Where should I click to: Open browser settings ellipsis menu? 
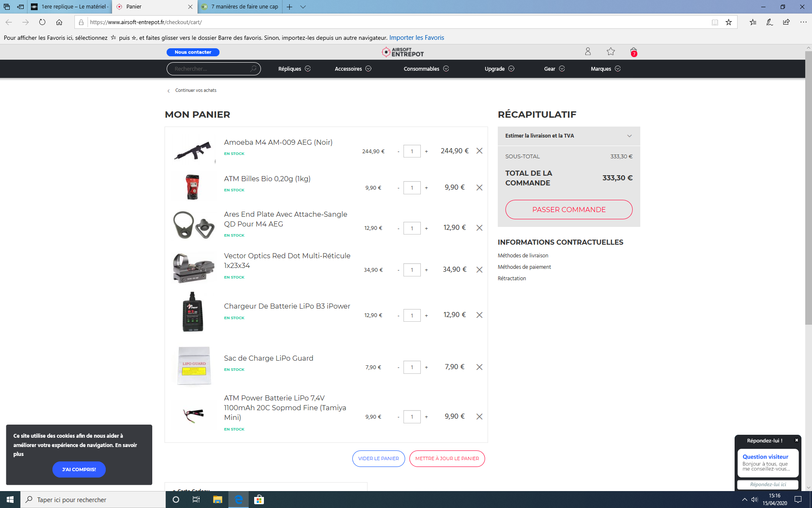click(x=803, y=22)
